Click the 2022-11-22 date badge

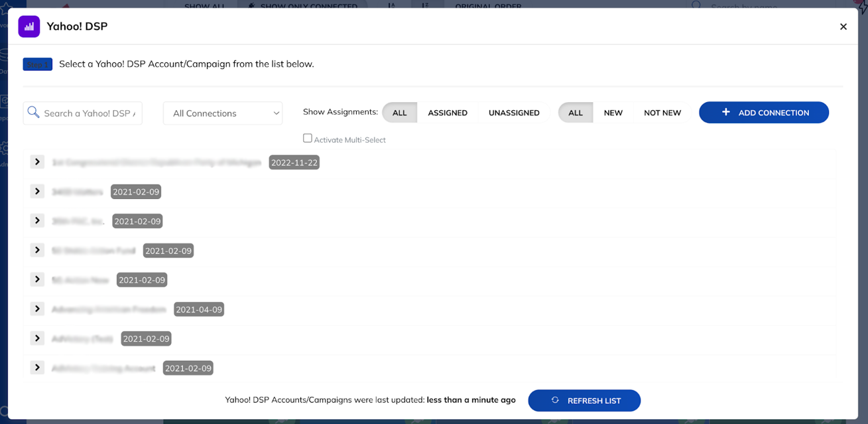point(294,163)
